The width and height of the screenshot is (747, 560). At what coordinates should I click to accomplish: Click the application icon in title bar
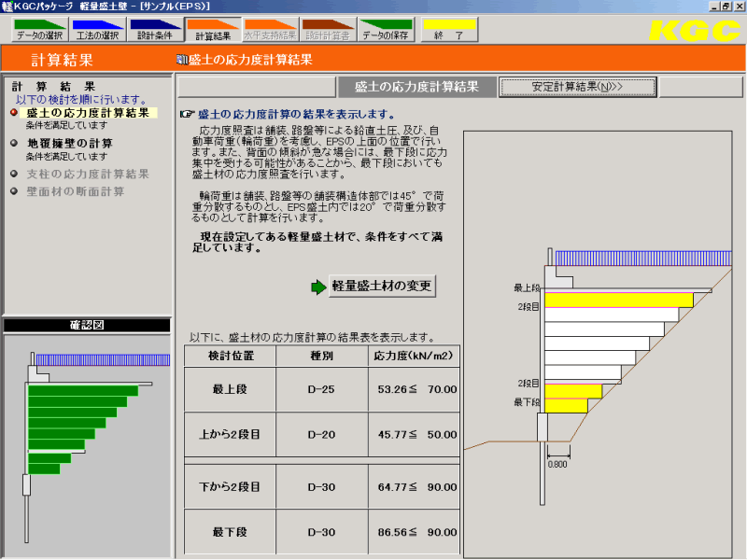click(7, 7)
